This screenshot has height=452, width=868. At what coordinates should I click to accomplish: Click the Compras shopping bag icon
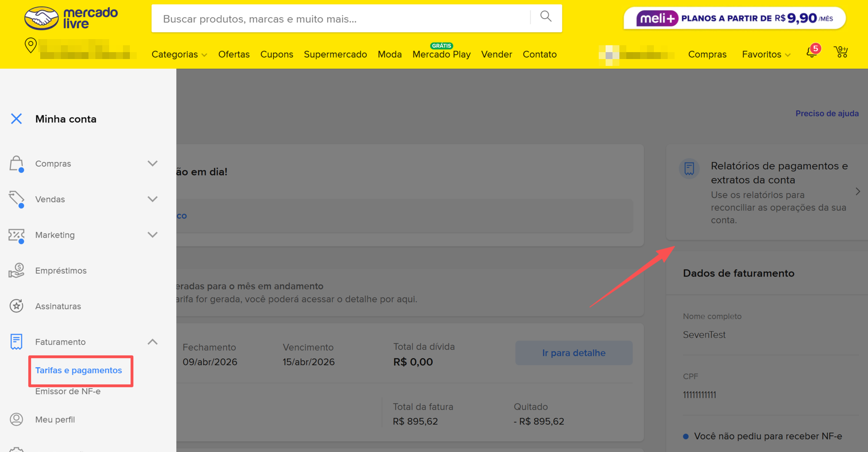(16, 164)
